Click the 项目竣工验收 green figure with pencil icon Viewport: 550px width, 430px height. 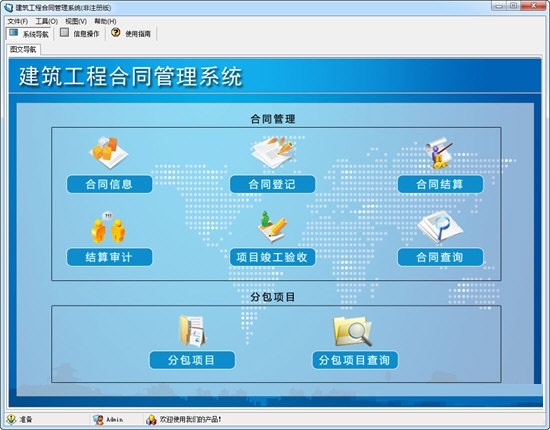pos(272,227)
